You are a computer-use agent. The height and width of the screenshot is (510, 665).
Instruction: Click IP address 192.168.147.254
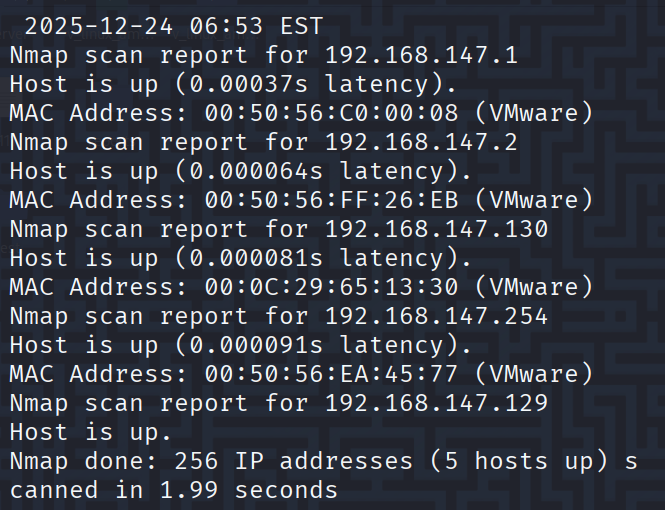point(436,317)
